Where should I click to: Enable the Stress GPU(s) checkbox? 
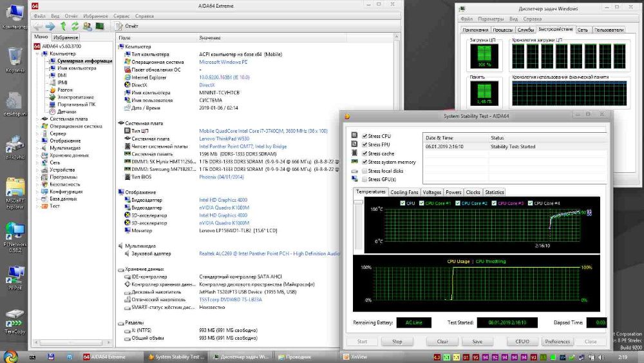point(365,179)
